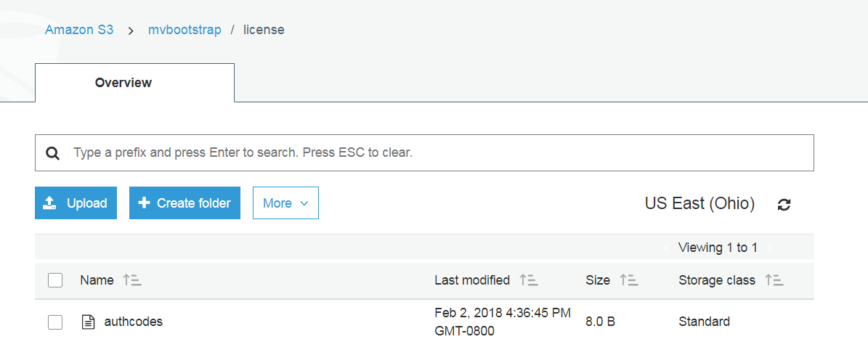Screen dimensions: 868x355
Task: Click the magnifier search icon
Action: click(x=52, y=153)
